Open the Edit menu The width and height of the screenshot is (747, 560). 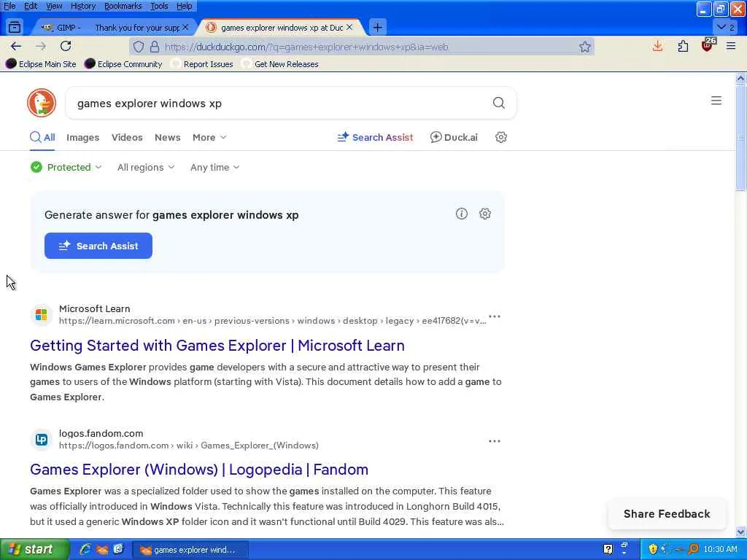point(31,6)
